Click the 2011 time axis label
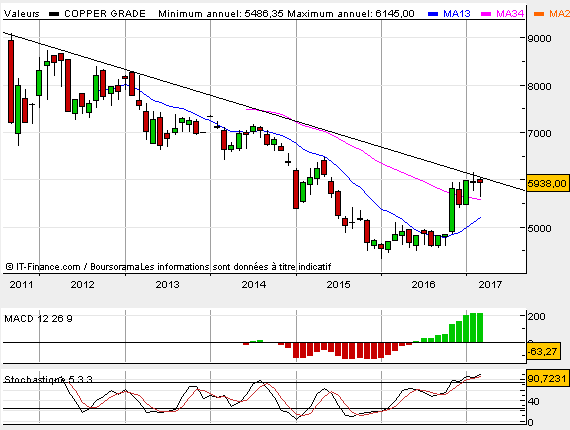The height and width of the screenshot is (430, 570). pos(21,285)
